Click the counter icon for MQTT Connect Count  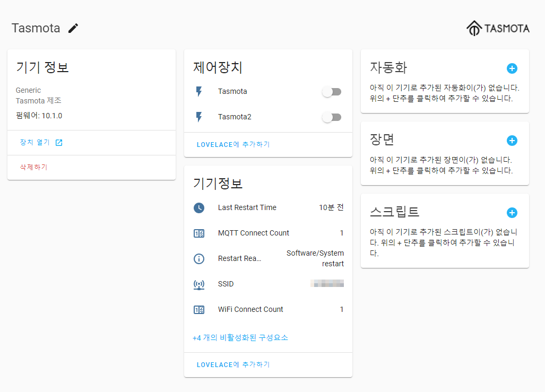point(199,233)
